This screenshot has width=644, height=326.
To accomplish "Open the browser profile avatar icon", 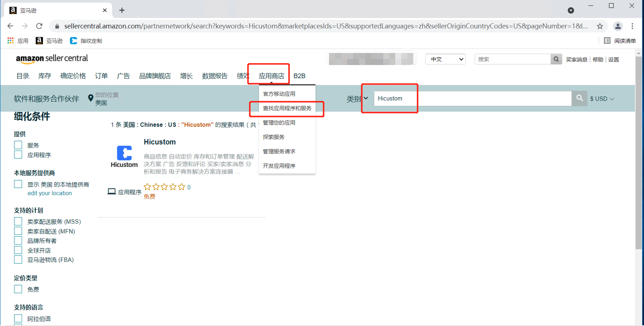I will (618, 26).
